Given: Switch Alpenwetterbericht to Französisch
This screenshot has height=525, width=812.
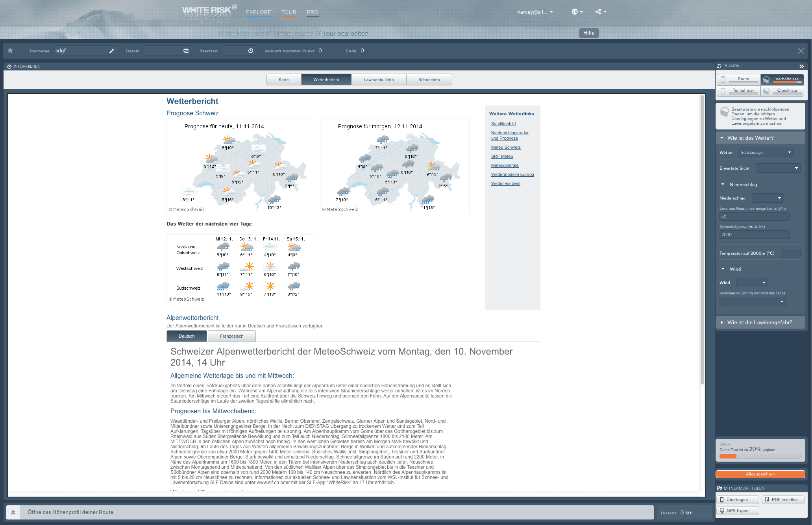Looking at the screenshot, I should 231,336.
